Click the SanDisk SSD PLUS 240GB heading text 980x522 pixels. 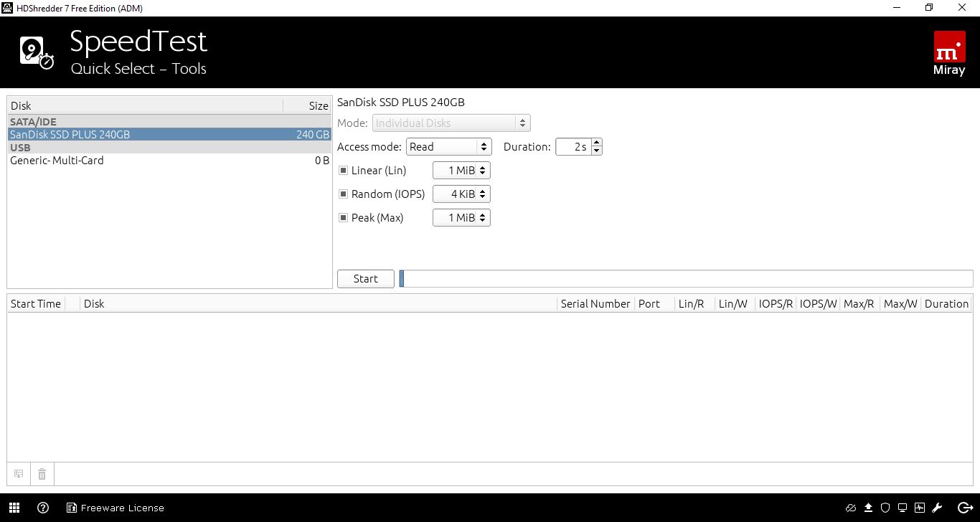point(401,103)
